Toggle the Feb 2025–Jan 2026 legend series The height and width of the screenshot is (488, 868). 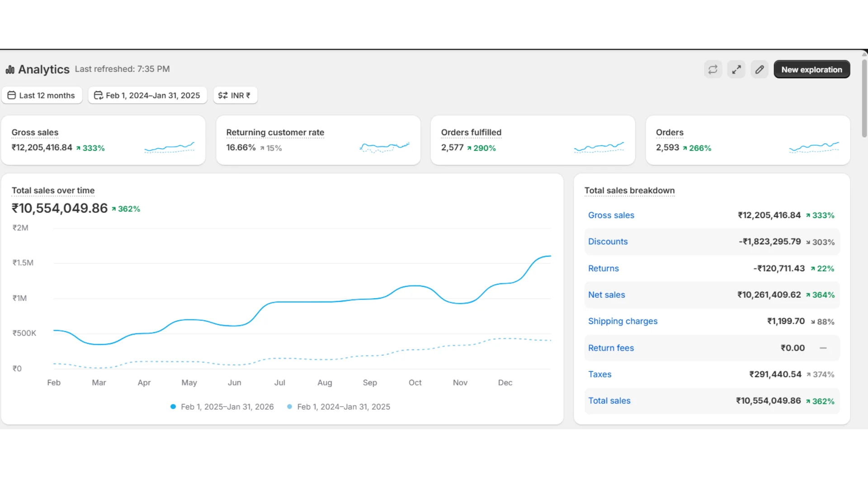click(x=222, y=407)
